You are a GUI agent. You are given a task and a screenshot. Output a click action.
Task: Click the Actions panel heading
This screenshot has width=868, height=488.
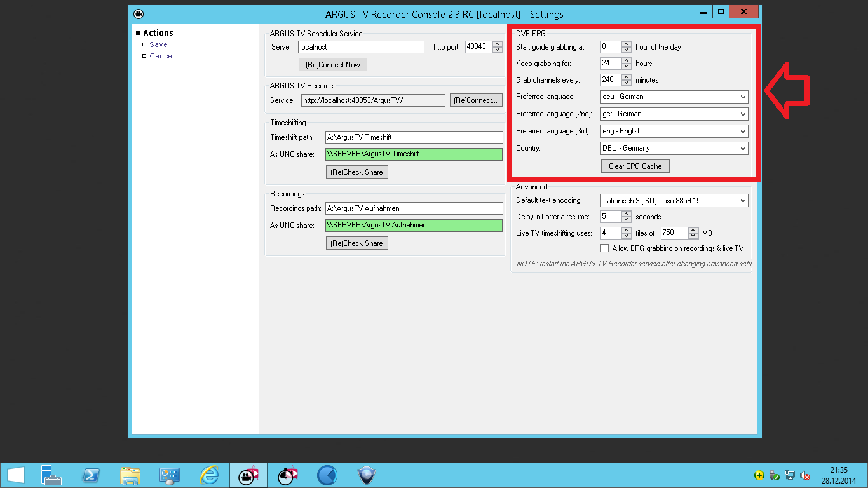pyautogui.click(x=158, y=33)
